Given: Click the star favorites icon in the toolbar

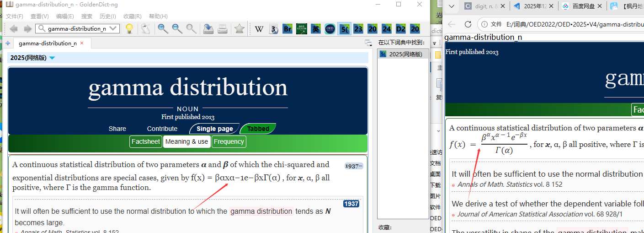Looking at the screenshot, I should coord(239,29).
